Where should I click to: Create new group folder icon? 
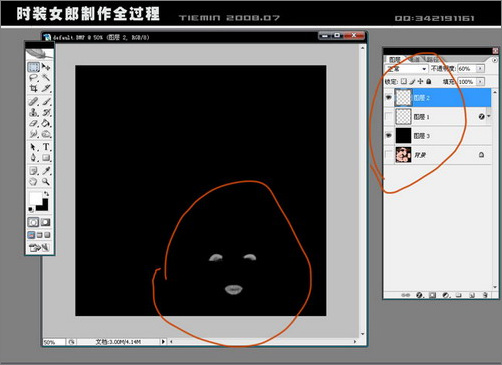click(x=459, y=295)
